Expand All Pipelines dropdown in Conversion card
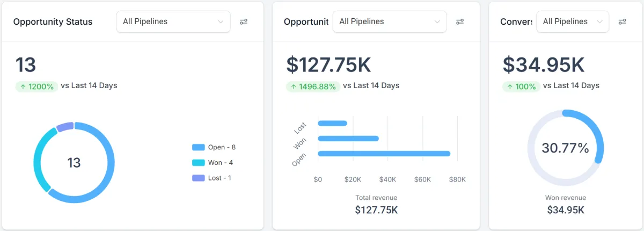Screen dimensions: 644x231 coord(572,21)
